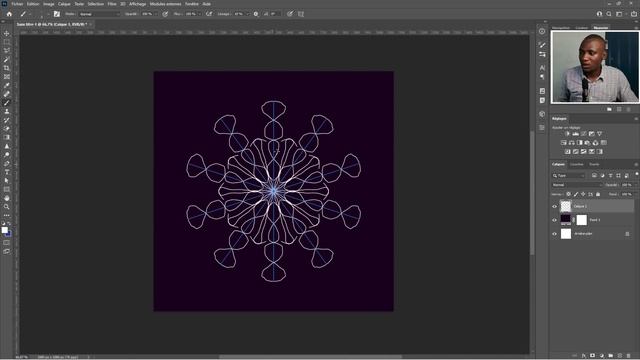Open the Opacité slider arrow in options bar
The height and width of the screenshot is (360, 640).
[156, 14]
